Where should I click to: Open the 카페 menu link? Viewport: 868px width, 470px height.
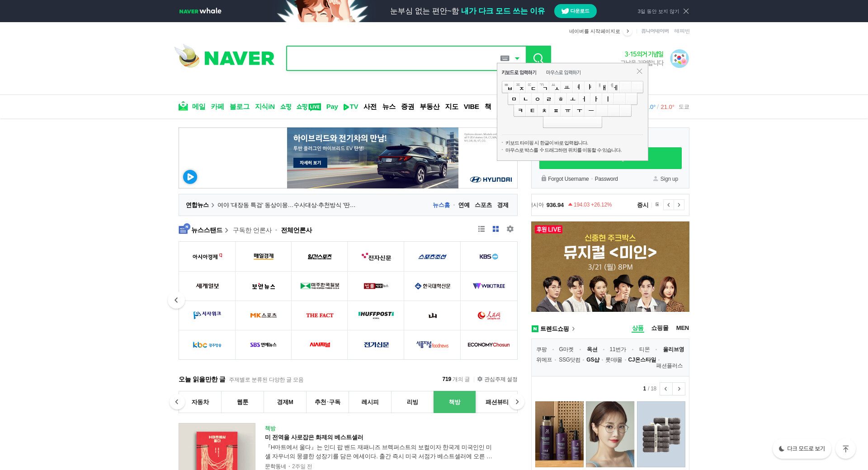[217, 107]
